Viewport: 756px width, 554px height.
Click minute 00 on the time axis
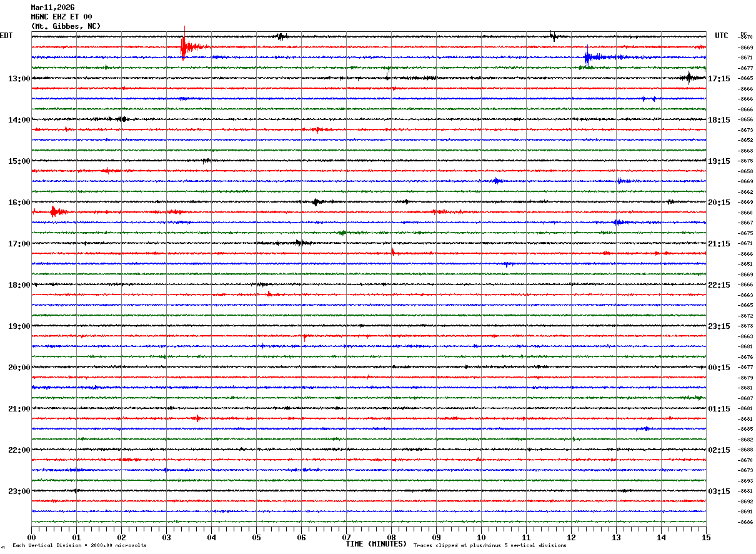pos(31,538)
